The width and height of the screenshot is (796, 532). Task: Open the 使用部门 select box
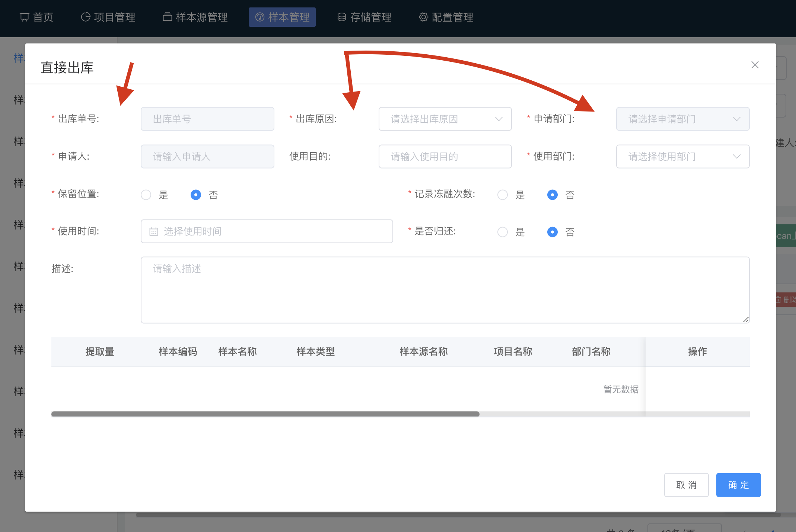click(682, 157)
